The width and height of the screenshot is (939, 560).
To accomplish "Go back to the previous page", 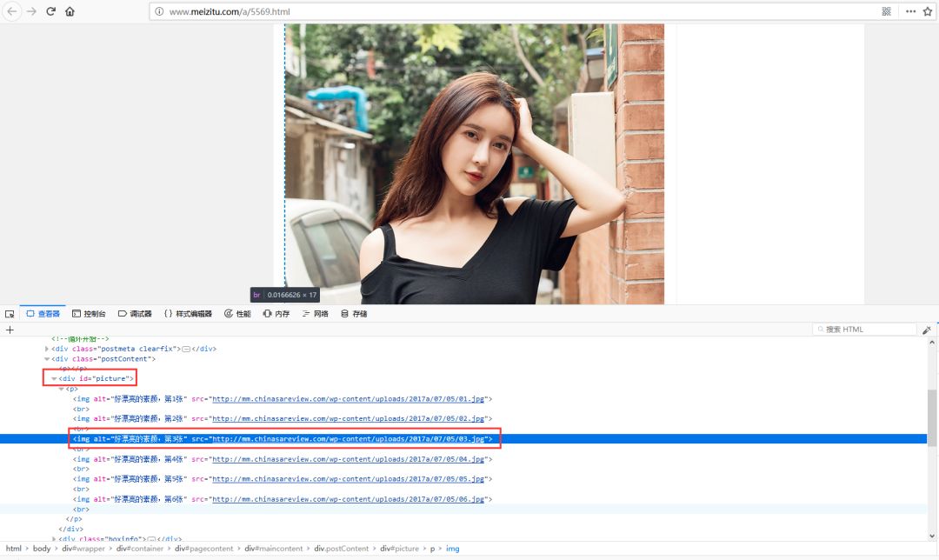I will tap(11, 11).
